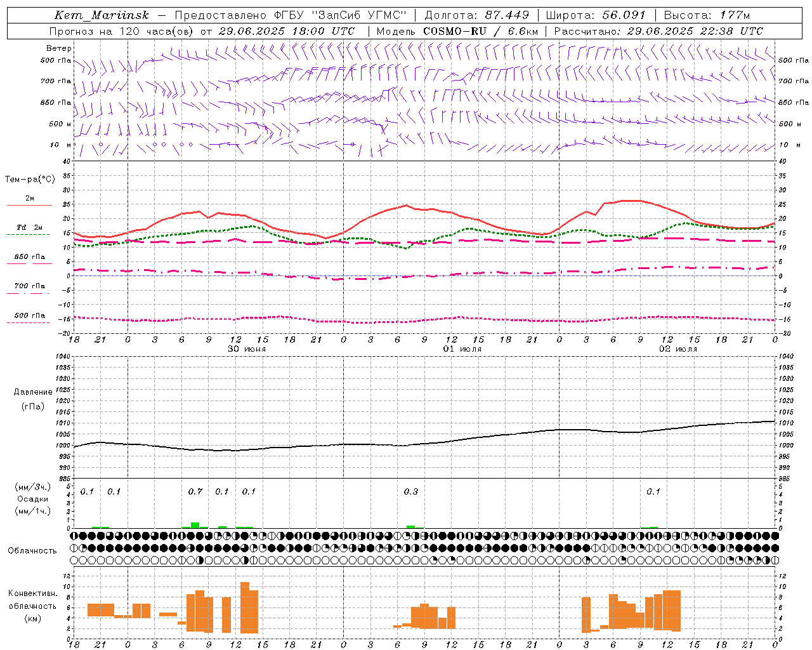This screenshot has height=650, width=812.
Task: Click the longitude value 87.449
Action: pyautogui.click(x=507, y=15)
